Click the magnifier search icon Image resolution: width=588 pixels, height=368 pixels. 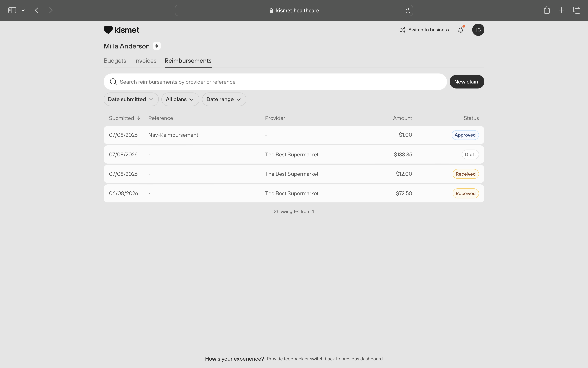113,82
